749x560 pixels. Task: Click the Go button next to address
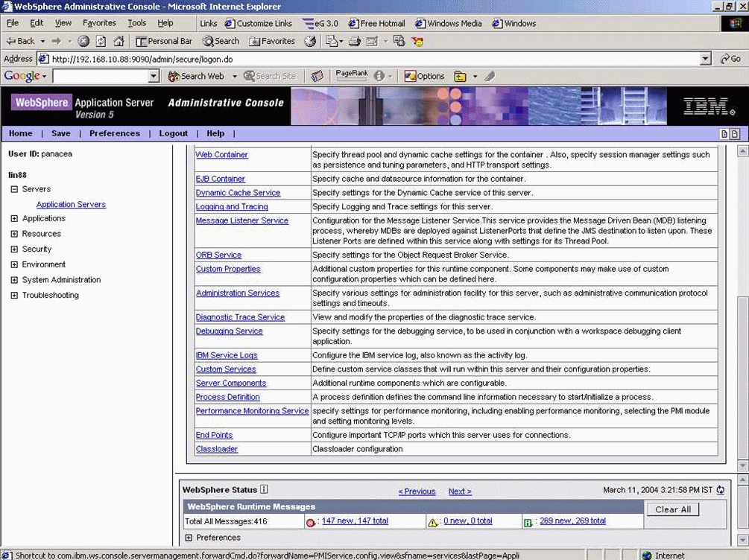click(x=730, y=59)
